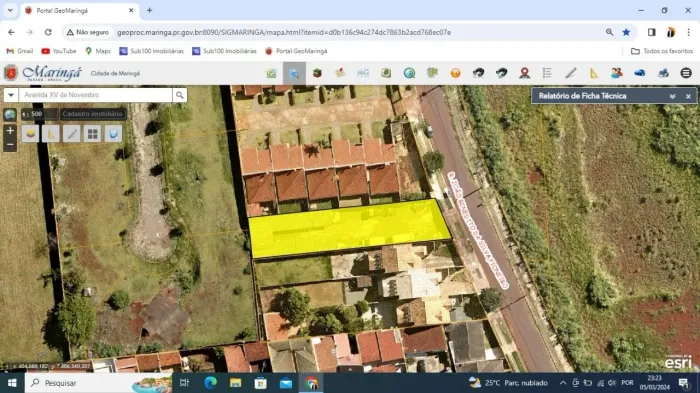The image size is (700, 393).
Task: Open the notification center icon
Action: pyautogui.click(x=683, y=383)
